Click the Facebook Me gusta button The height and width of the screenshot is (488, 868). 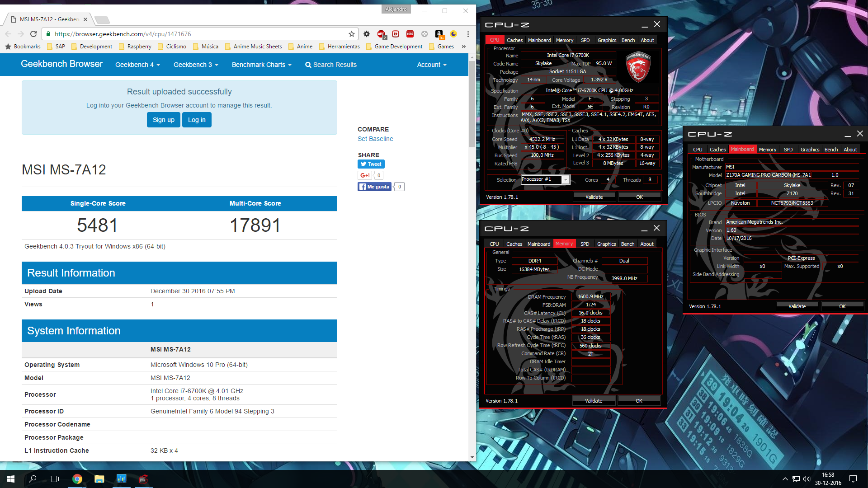click(x=374, y=187)
